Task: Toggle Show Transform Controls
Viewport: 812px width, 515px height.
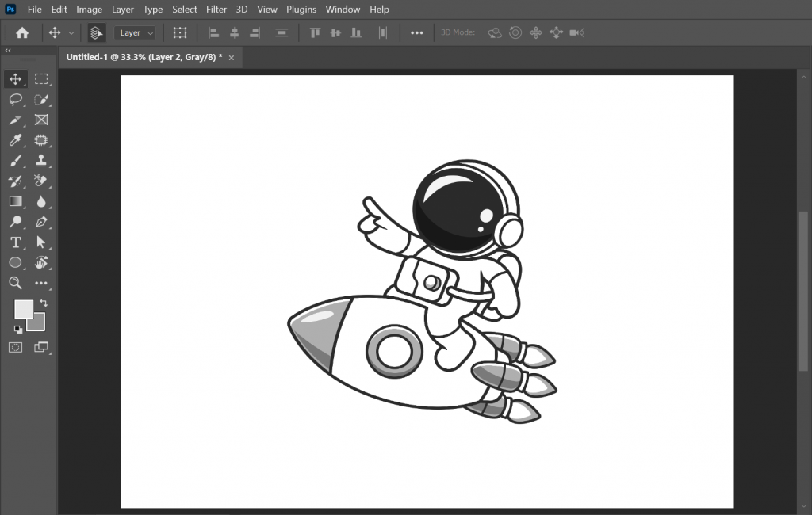Action: click(180, 32)
